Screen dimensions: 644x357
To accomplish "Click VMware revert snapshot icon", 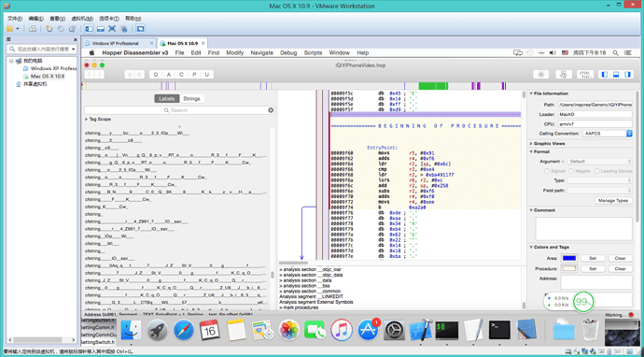I will [61, 29].
